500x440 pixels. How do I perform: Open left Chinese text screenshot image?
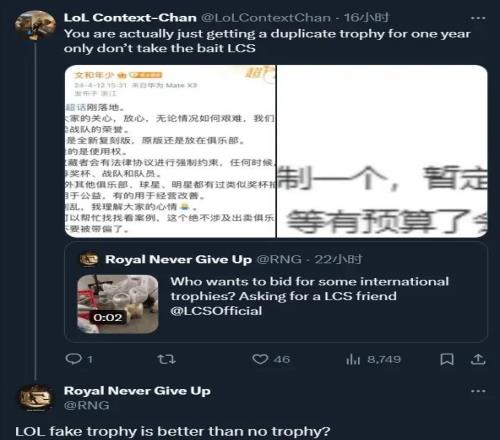click(x=170, y=151)
